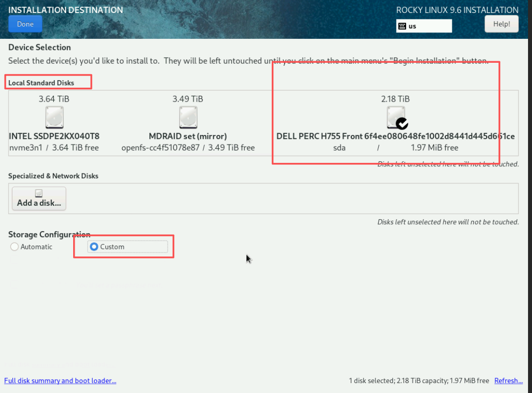
Task: Click the INTEL SSDPE2KX040T8 disk name
Action: point(54,136)
